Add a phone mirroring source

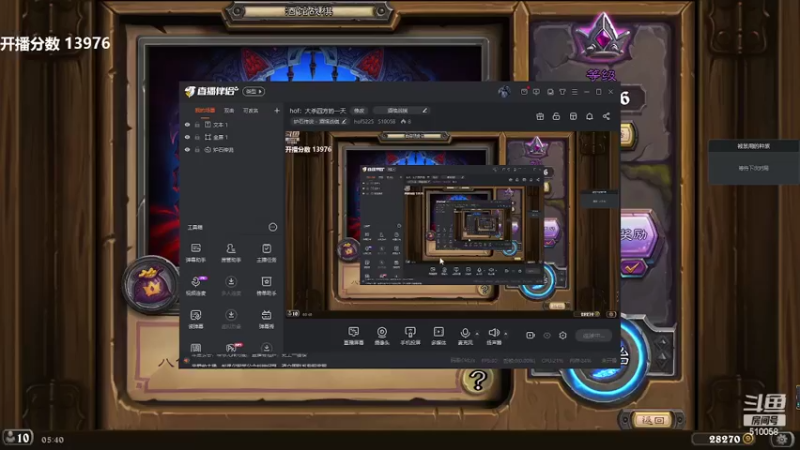(x=410, y=336)
